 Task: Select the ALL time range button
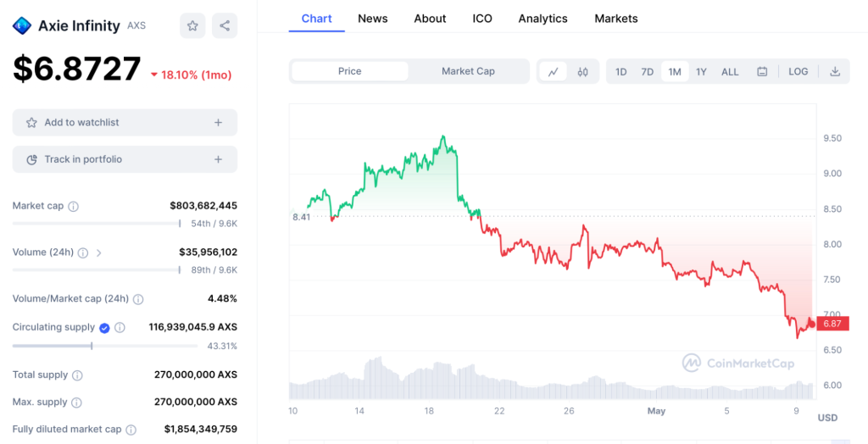coord(730,71)
